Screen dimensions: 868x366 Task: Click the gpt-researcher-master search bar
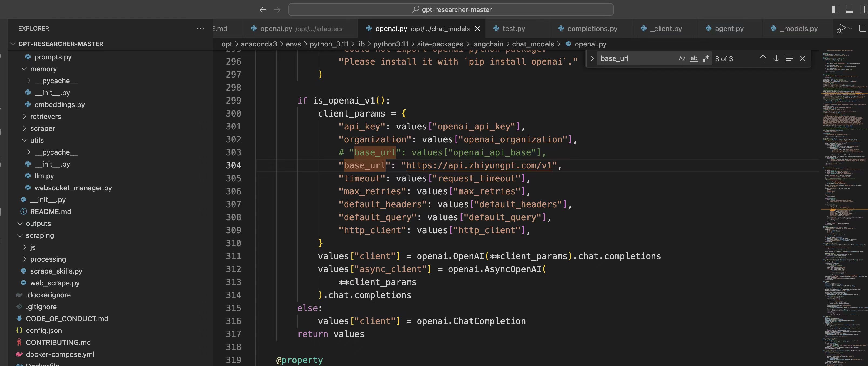[450, 9]
